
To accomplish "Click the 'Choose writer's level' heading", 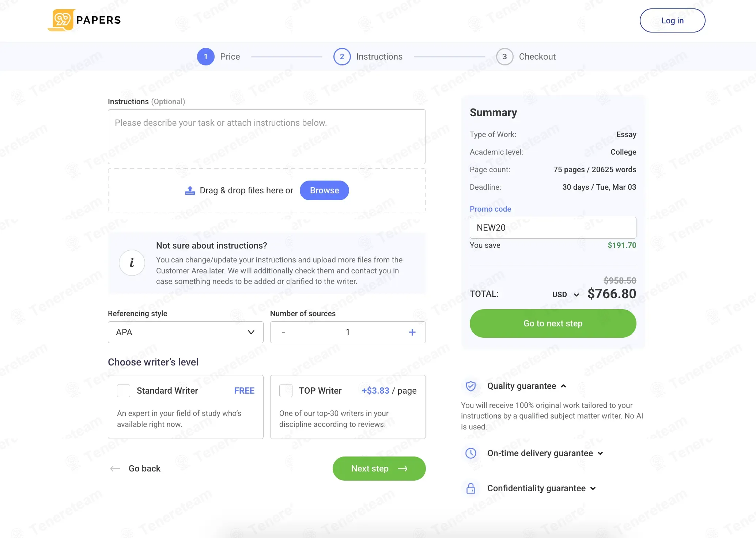I will click(x=153, y=362).
